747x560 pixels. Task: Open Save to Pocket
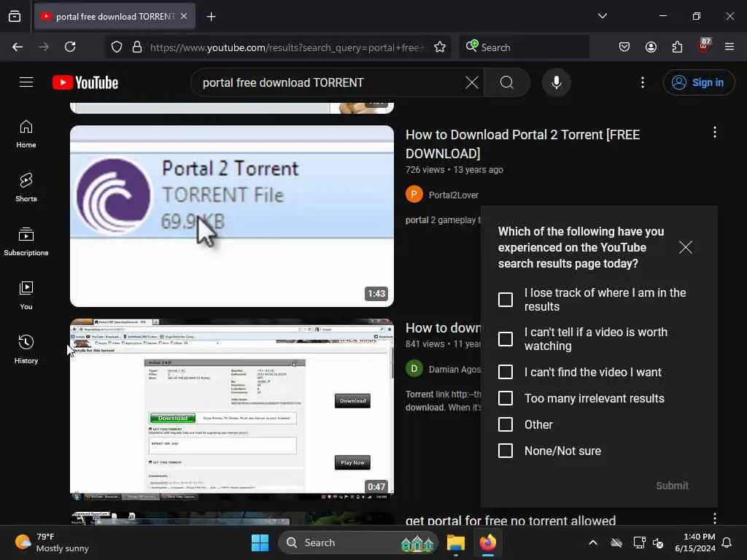click(x=624, y=47)
